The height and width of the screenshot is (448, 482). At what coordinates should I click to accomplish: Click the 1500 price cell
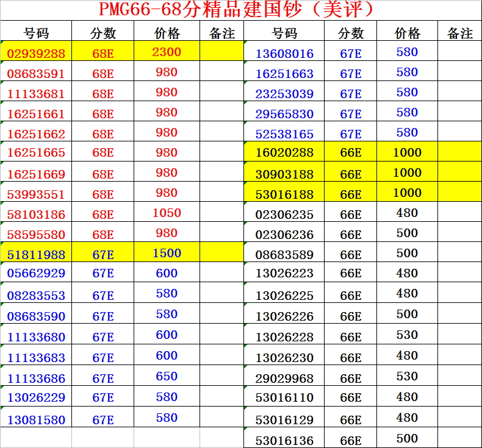[167, 253]
